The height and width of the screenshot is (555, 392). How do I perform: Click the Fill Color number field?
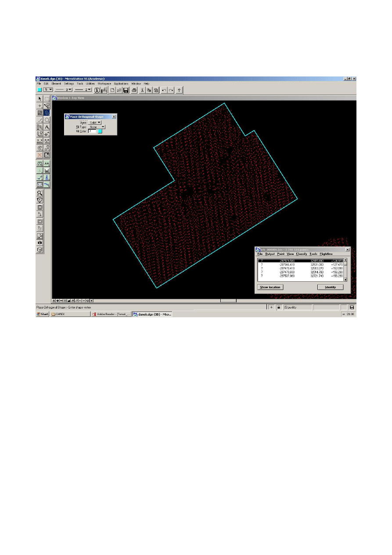92,131
